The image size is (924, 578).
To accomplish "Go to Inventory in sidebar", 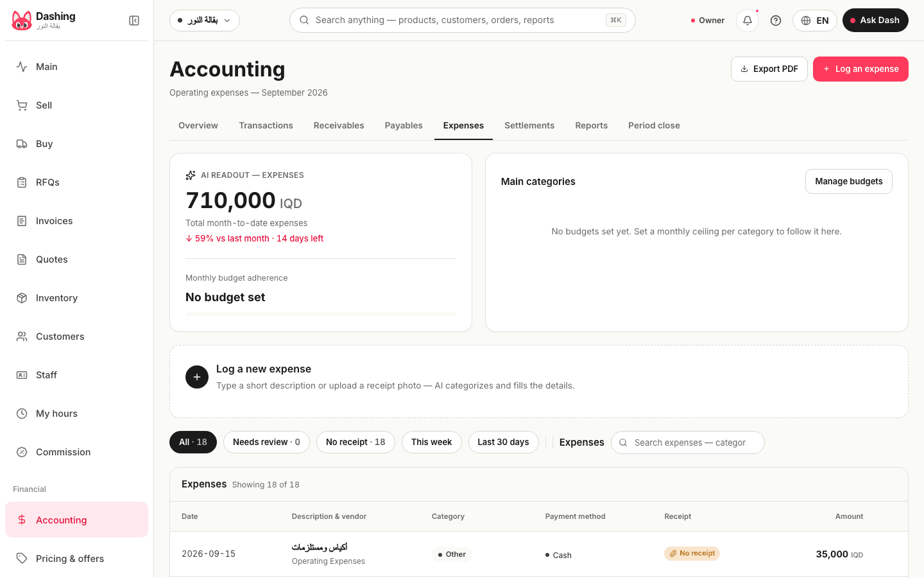I will click(x=76, y=298).
